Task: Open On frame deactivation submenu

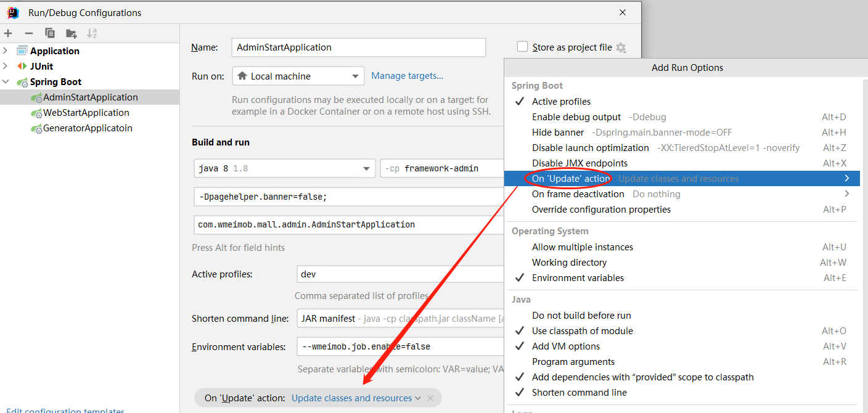Action: click(x=683, y=194)
